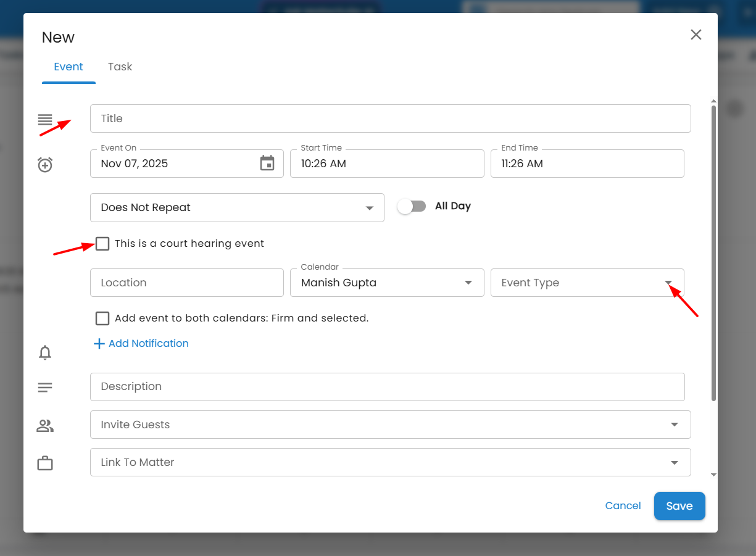Click the alarm clock add icon

point(45,165)
